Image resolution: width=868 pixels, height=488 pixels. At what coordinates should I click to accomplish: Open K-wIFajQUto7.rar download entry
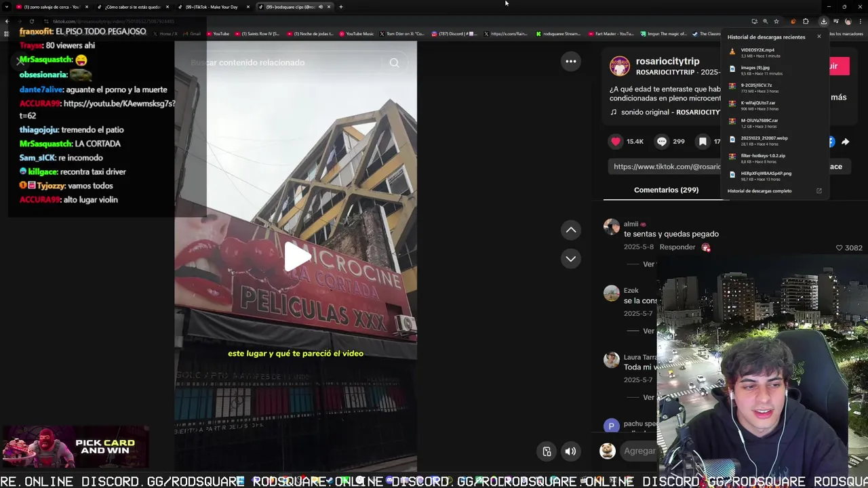(x=773, y=105)
